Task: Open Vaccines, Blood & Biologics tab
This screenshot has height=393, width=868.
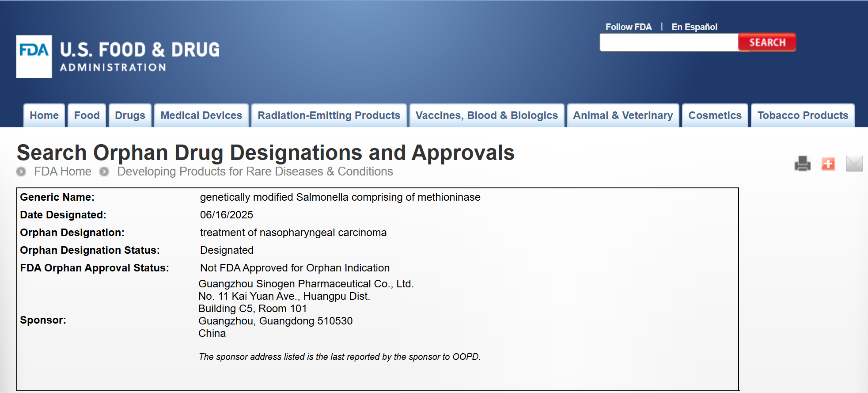Action: tap(487, 115)
